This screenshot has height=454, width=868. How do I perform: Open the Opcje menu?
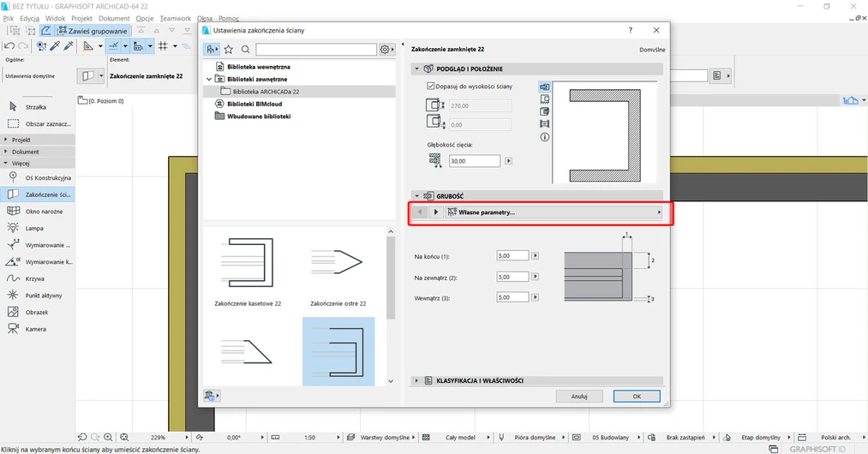(145, 18)
